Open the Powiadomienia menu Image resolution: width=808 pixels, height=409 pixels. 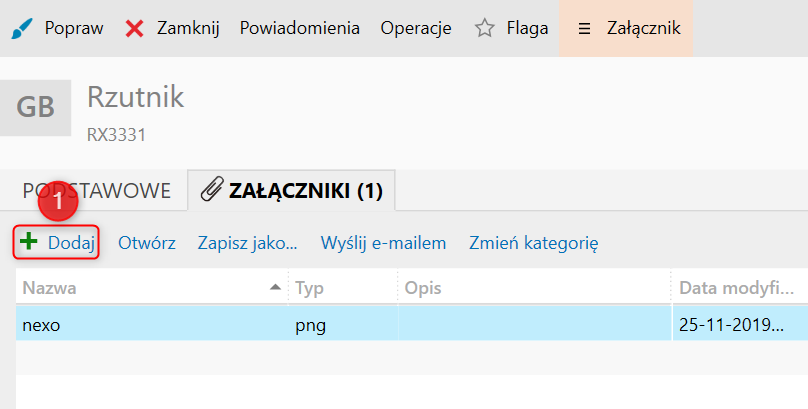point(299,28)
